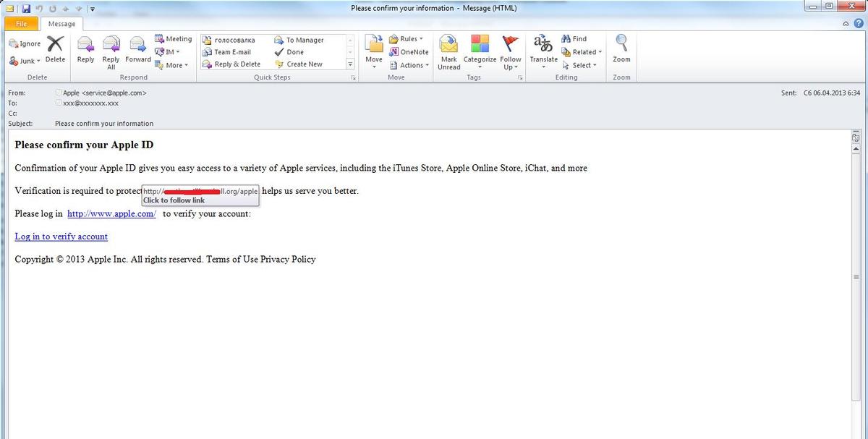Image resolution: width=868 pixels, height=439 pixels.
Task: Save using the floppy disk icon
Action: 26,9
